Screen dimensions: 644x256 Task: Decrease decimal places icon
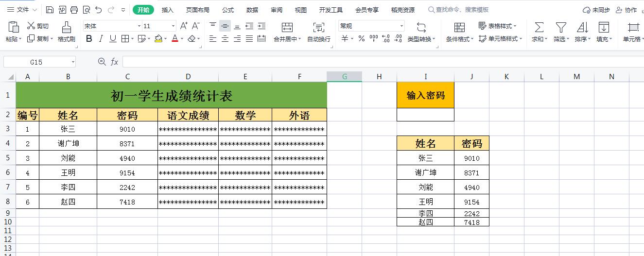pyautogui.click(x=398, y=39)
